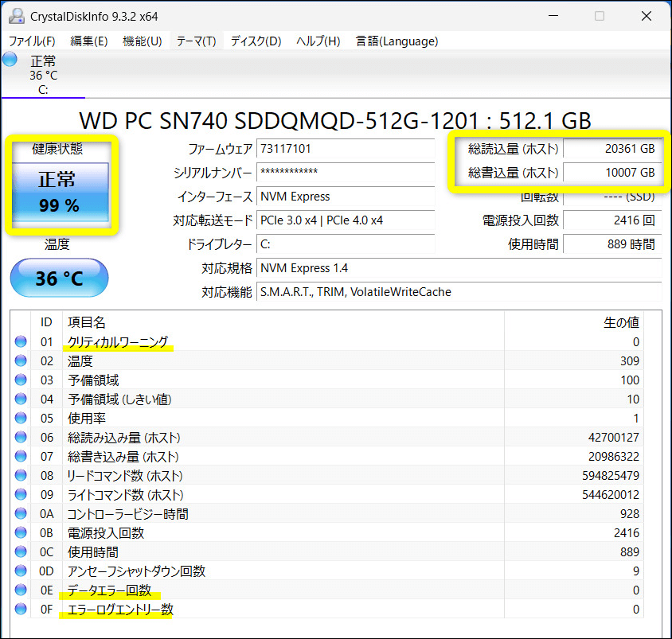The width and height of the screenshot is (672, 639).
Task: Open the ディスク(D) menu
Action: 256,41
